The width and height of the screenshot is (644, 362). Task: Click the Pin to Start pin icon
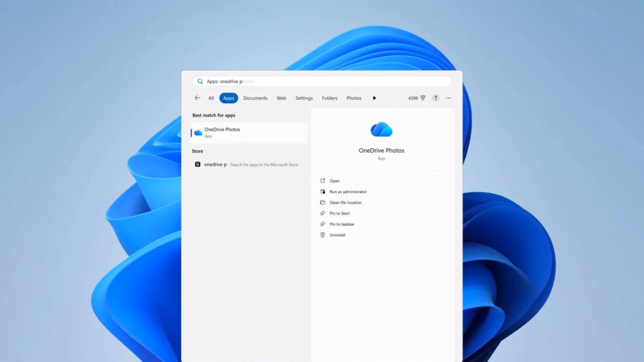tap(323, 213)
